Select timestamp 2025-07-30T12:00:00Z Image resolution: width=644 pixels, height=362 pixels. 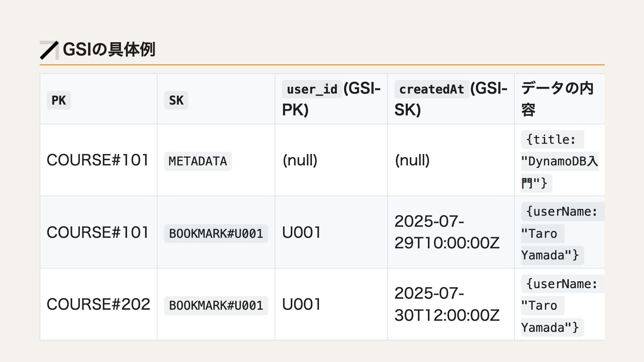(x=447, y=304)
